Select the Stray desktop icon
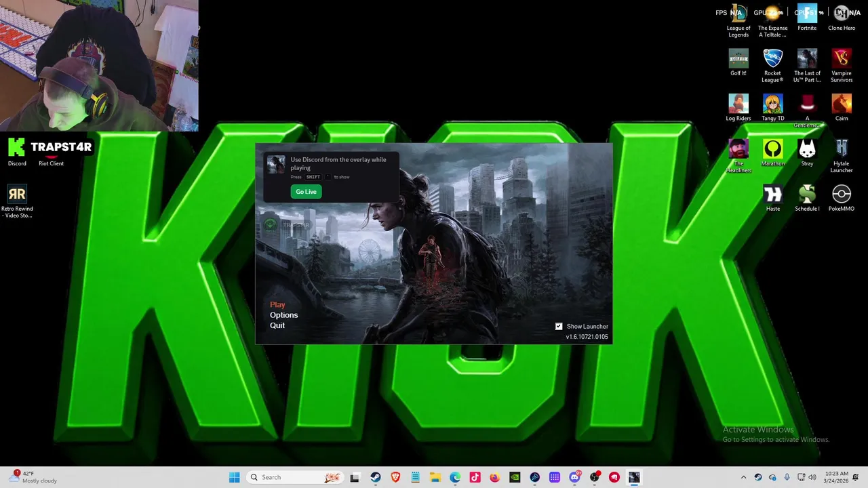The height and width of the screenshot is (488, 868). (807, 153)
